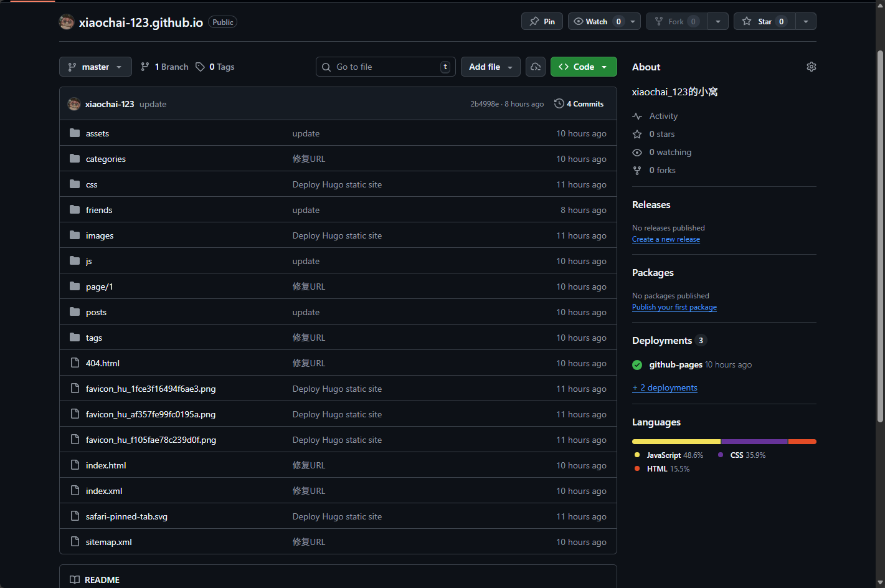Click the green github-pages deployment check icon

click(x=637, y=365)
